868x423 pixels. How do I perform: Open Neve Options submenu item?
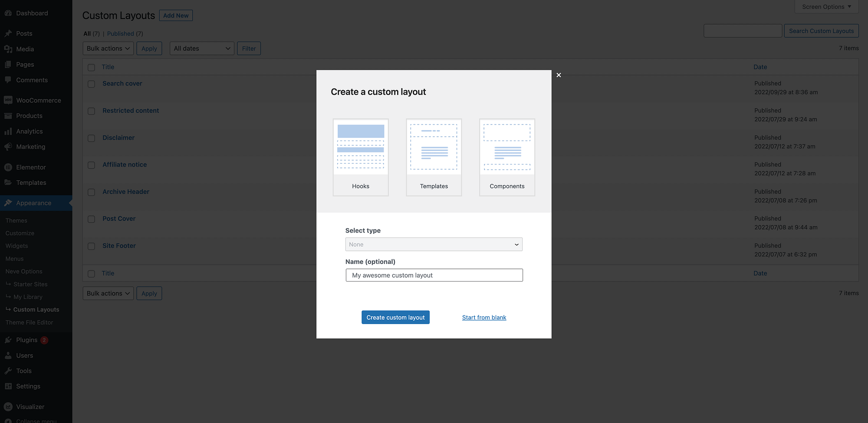pyautogui.click(x=24, y=271)
